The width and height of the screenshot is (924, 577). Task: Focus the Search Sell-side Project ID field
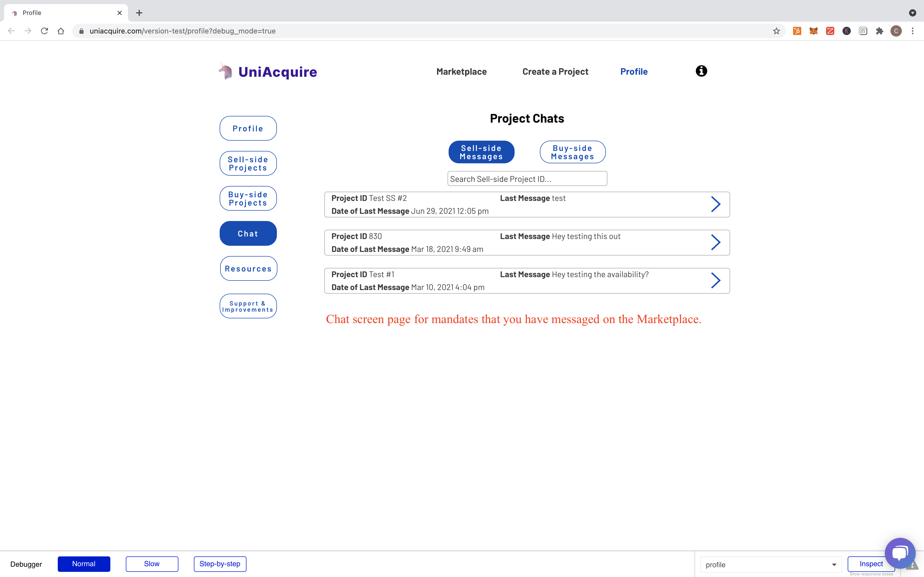click(527, 179)
